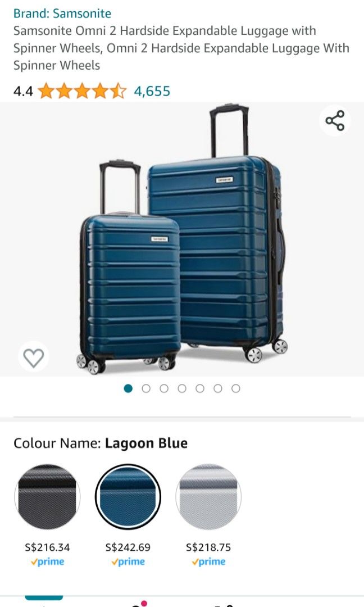Open the 4,655 ratings link

pos(152,92)
